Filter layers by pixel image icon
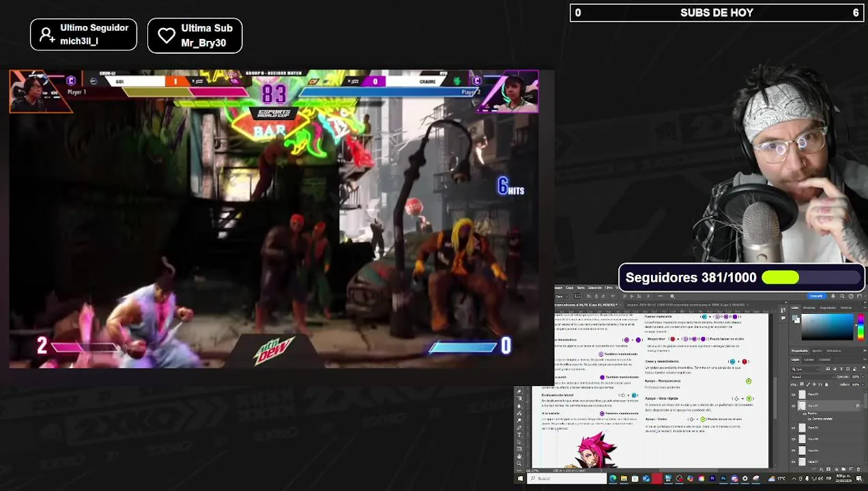Viewport: 868px width, 491px height. (x=828, y=369)
